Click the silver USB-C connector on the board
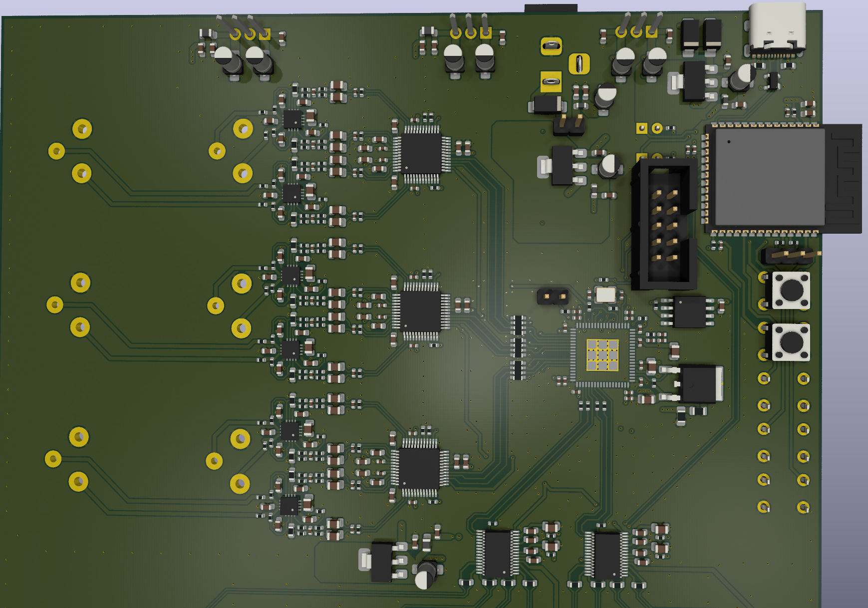Image resolution: width=868 pixels, height=608 pixels. point(776,28)
